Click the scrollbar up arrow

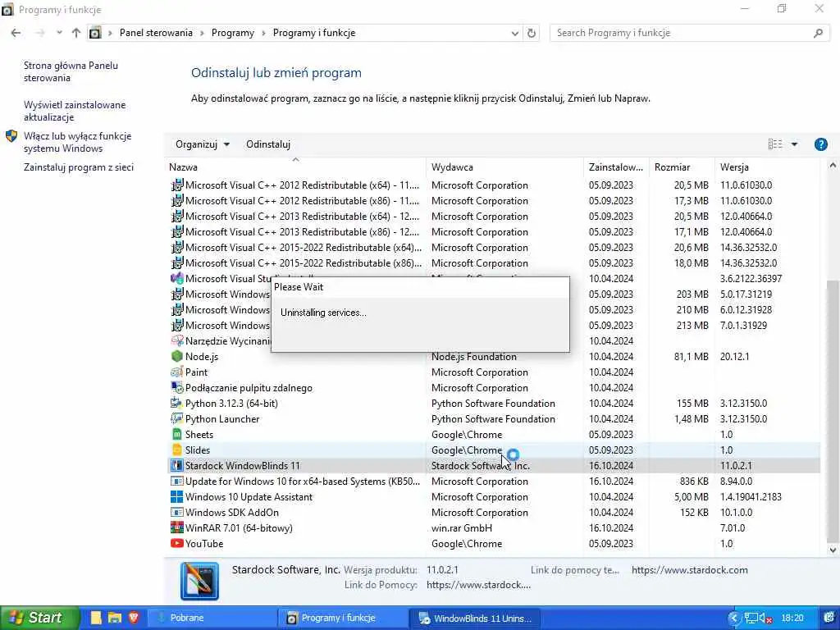coord(833,166)
